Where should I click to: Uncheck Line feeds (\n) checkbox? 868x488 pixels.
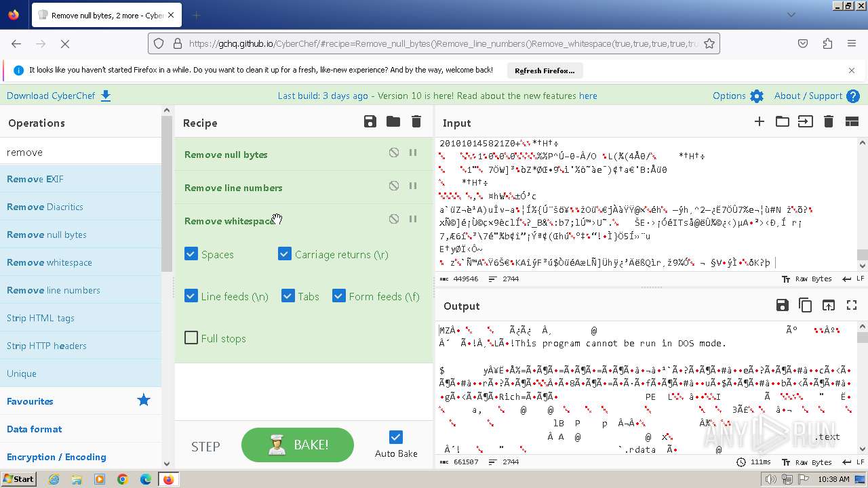pyautogui.click(x=191, y=296)
